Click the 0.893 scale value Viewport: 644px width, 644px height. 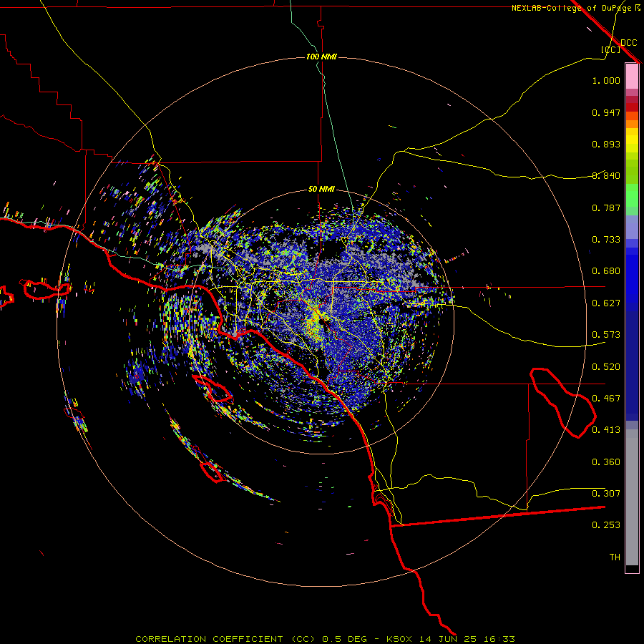(x=606, y=144)
